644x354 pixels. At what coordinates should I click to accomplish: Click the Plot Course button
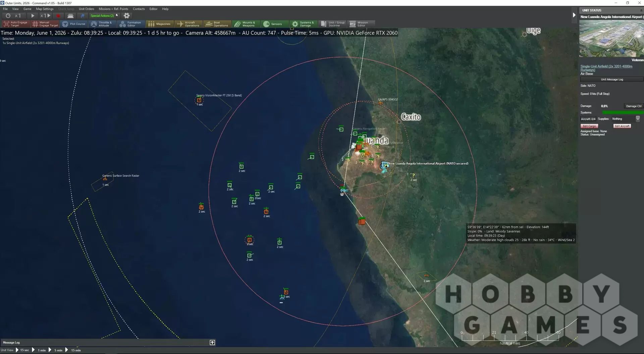click(x=74, y=24)
